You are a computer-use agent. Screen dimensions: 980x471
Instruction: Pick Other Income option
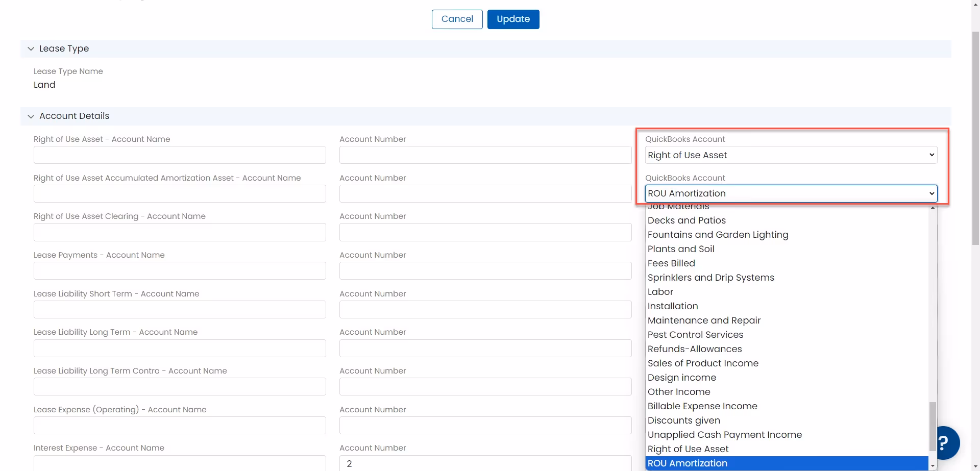tap(787, 392)
